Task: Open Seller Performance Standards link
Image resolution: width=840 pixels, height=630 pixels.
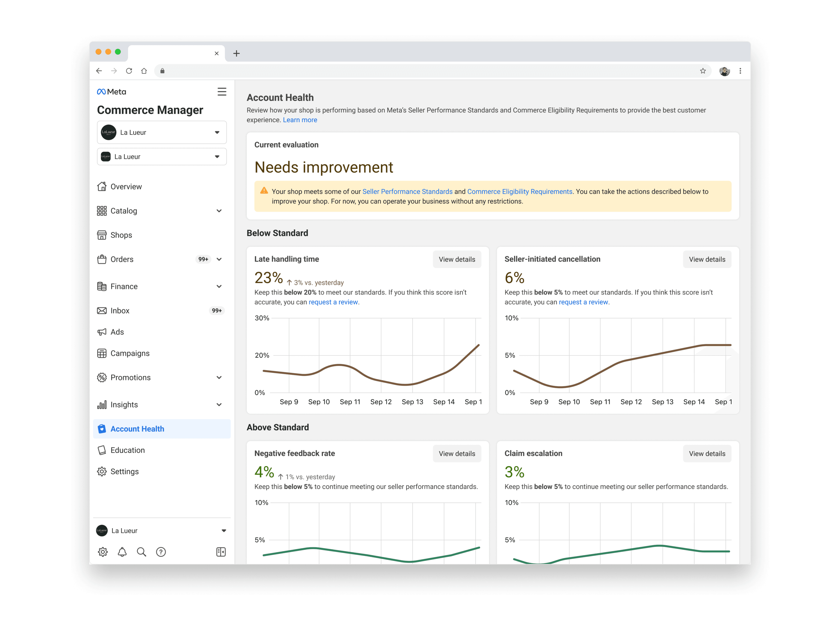Action: click(407, 192)
